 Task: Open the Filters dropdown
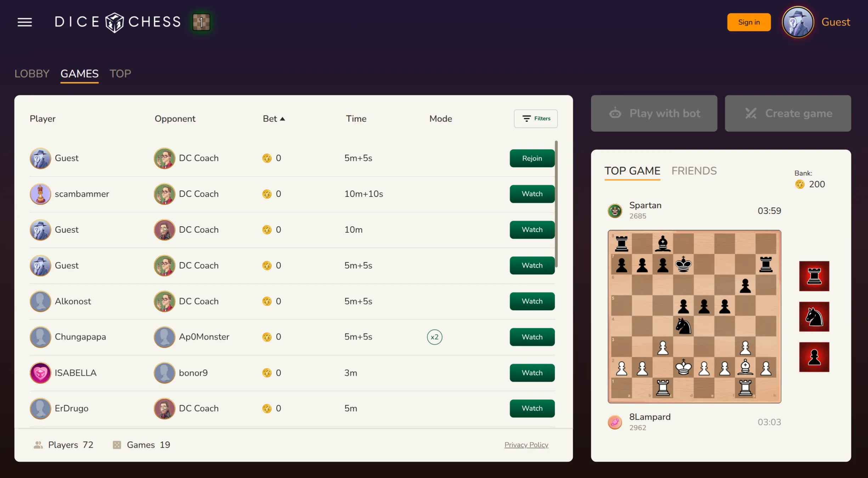(536, 119)
